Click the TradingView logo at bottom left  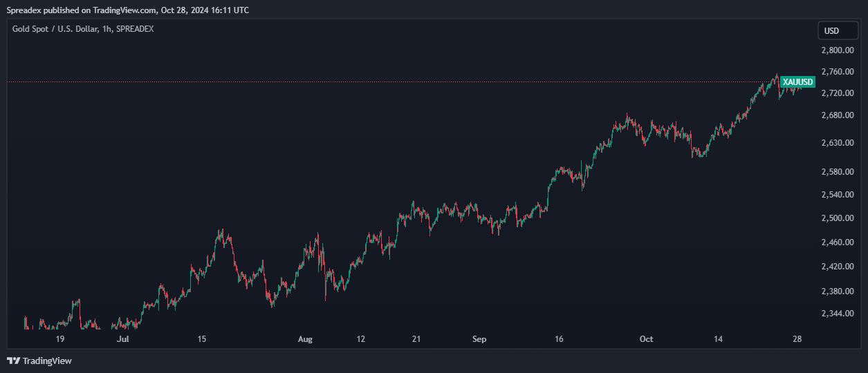point(39,361)
